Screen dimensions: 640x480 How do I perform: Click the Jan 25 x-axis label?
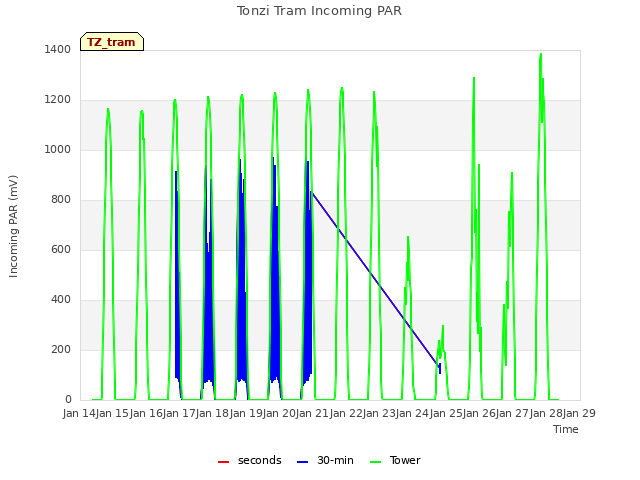pyautogui.click(x=446, y=413)
